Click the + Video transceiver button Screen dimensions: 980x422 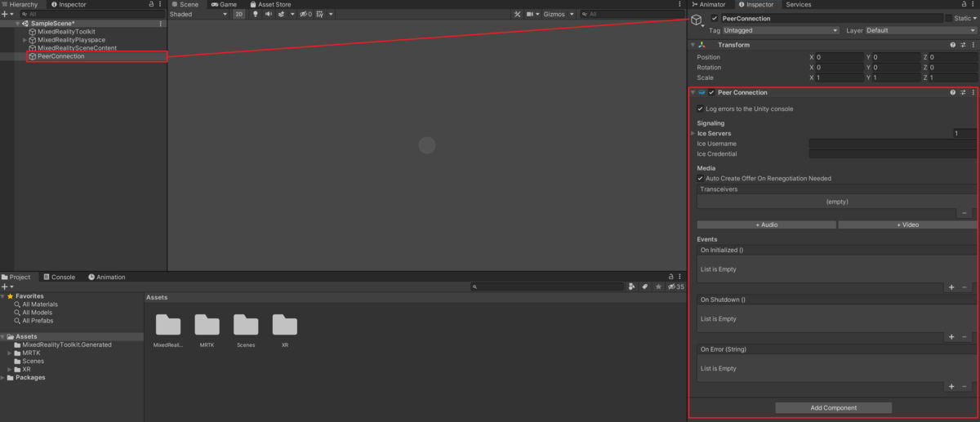coord(907,224)
